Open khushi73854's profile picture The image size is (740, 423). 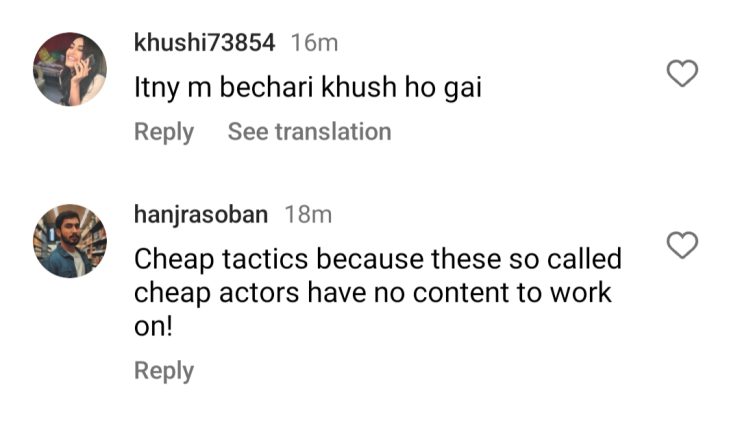70,69
